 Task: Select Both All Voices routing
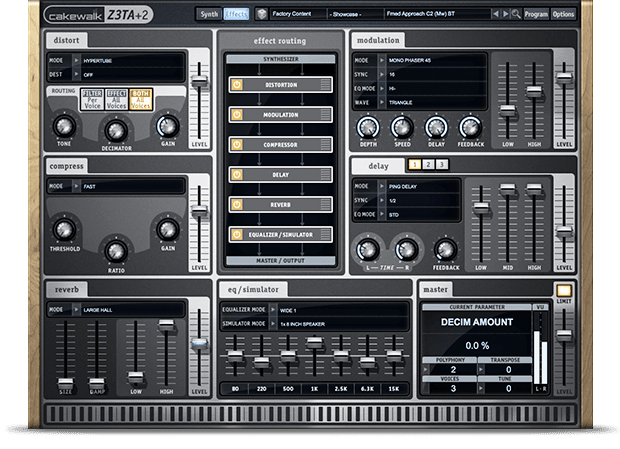tap(141, 99)
